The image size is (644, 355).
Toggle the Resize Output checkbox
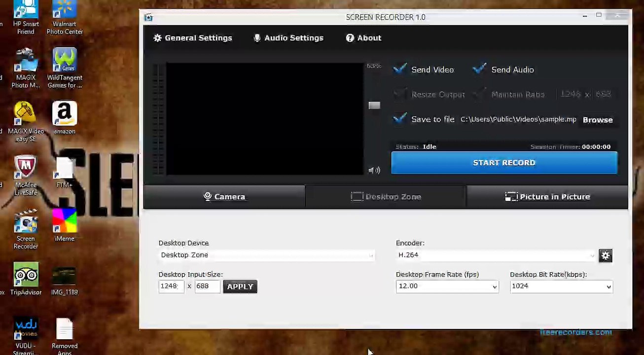[x=400, y=94]
